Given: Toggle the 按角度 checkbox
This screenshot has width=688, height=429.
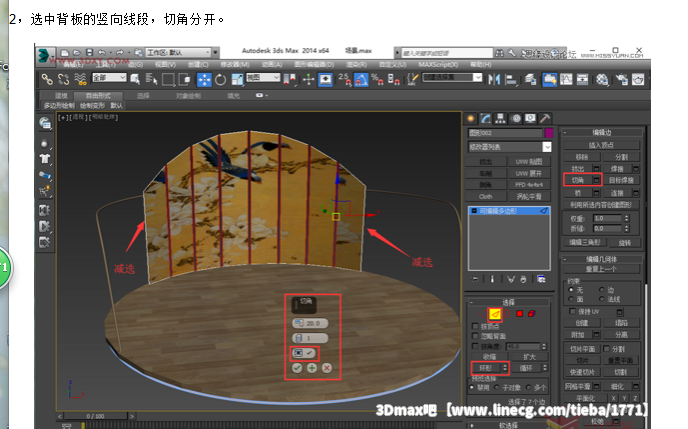Looking at the screenshot, I should click(x=475, y=346).
